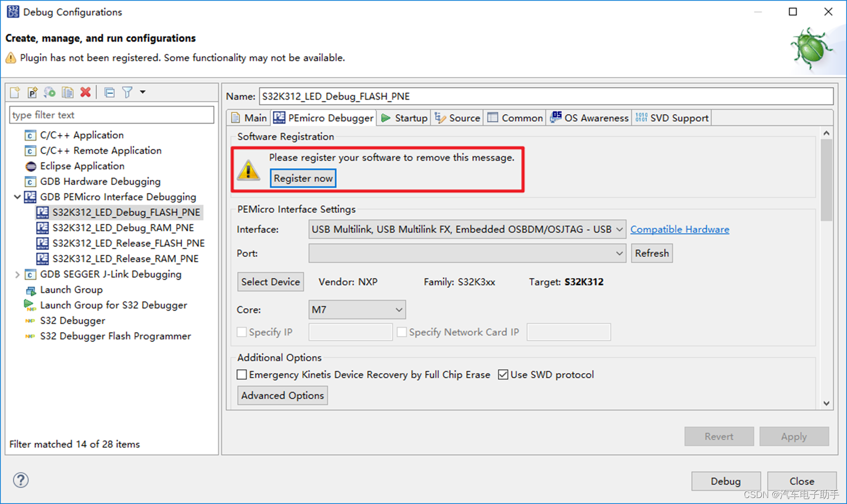Click the filter funnel icon

click(127, 92)
